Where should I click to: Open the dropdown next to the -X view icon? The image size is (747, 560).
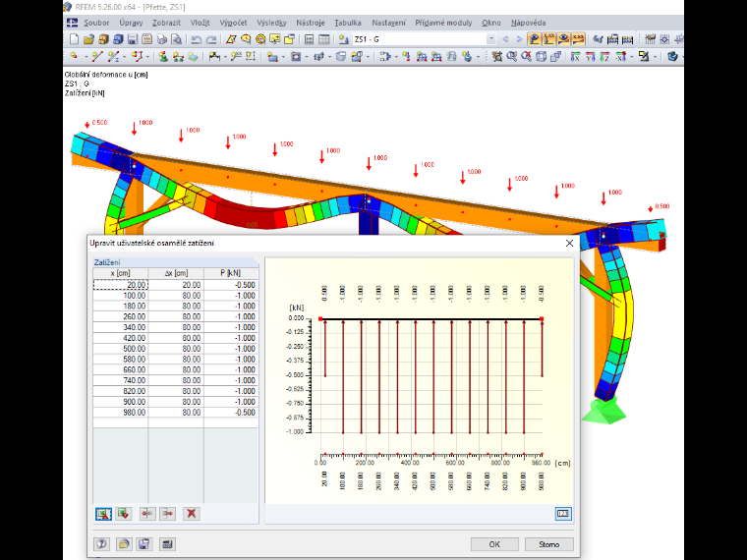point(632,57)
